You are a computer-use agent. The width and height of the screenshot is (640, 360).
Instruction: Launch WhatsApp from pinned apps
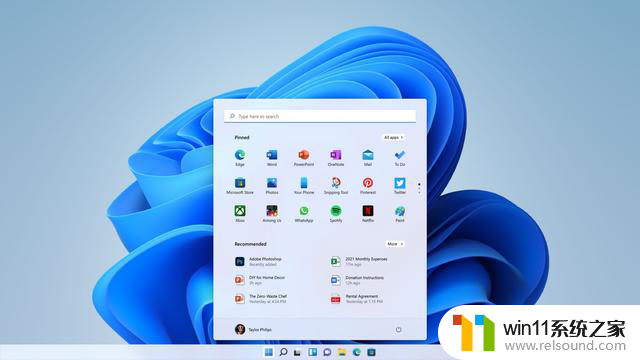(x=304, y=213)
